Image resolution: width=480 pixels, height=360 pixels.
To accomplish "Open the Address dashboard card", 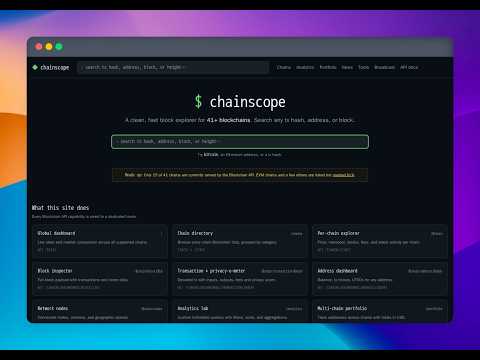I will pyautogui.click(x=380, y=279).
